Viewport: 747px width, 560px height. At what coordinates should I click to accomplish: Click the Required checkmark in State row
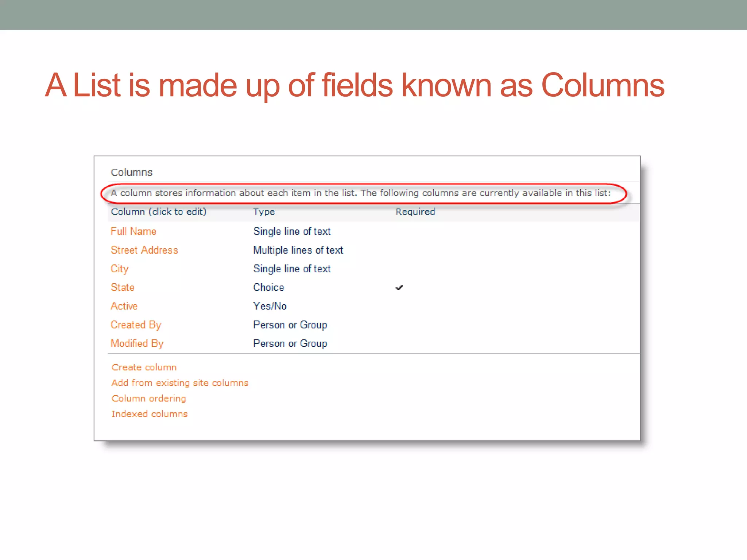pyautogui.click(x=399, y=288)
